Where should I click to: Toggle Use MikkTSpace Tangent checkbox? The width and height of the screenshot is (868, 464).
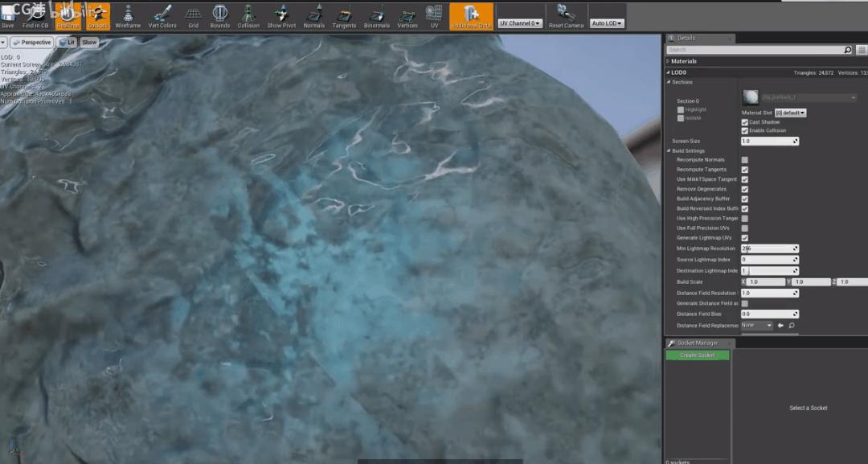[x=744, y=179]
